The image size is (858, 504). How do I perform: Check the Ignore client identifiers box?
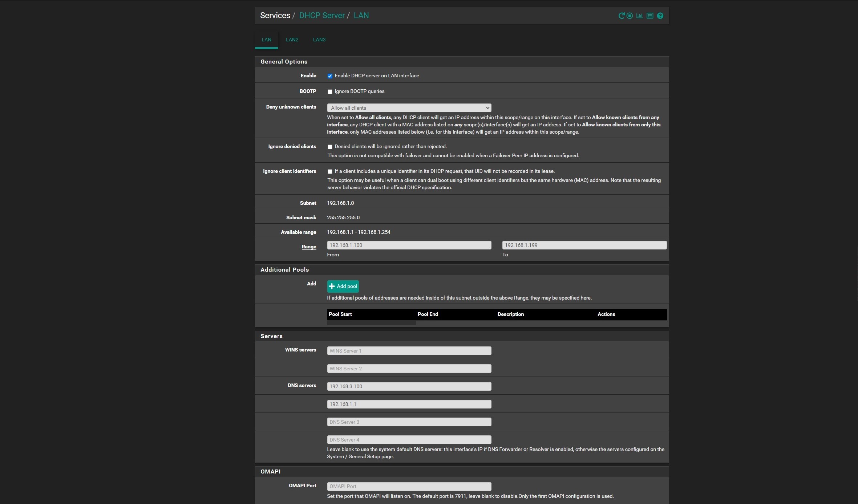(x=330, y=171)
